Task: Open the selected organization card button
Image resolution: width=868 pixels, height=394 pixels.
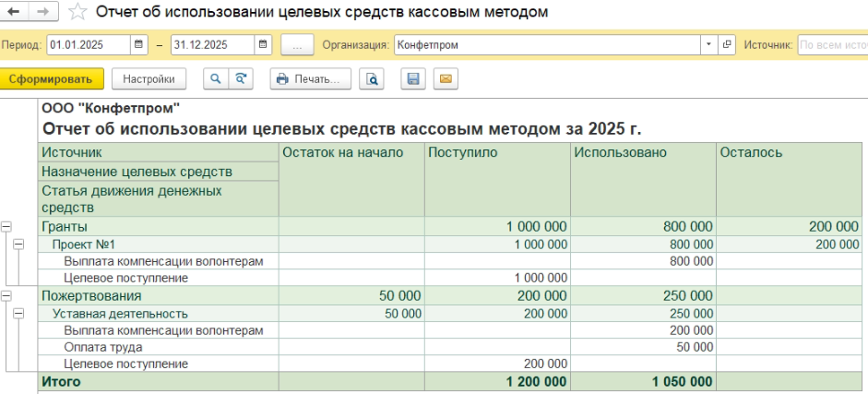Action: click(727, 44)
